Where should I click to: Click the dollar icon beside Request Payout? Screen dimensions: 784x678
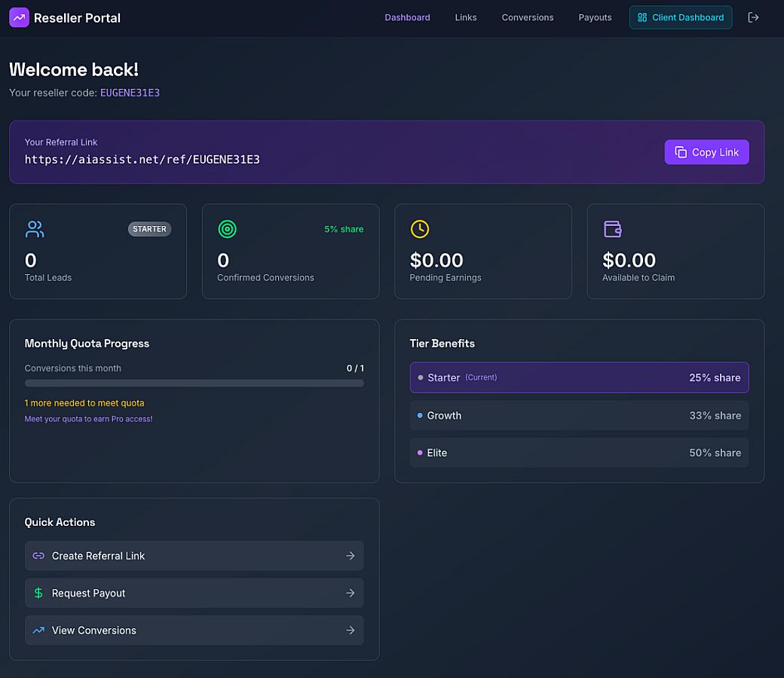[x=38, y=593]
